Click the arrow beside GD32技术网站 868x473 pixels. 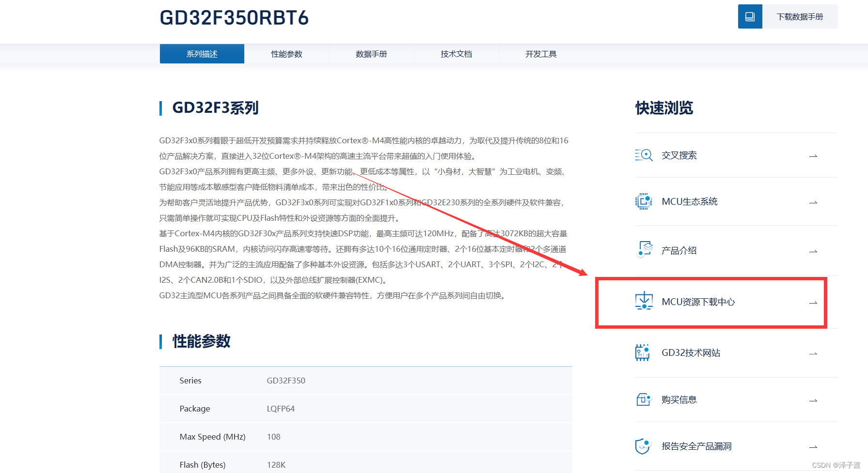point(813,353)
